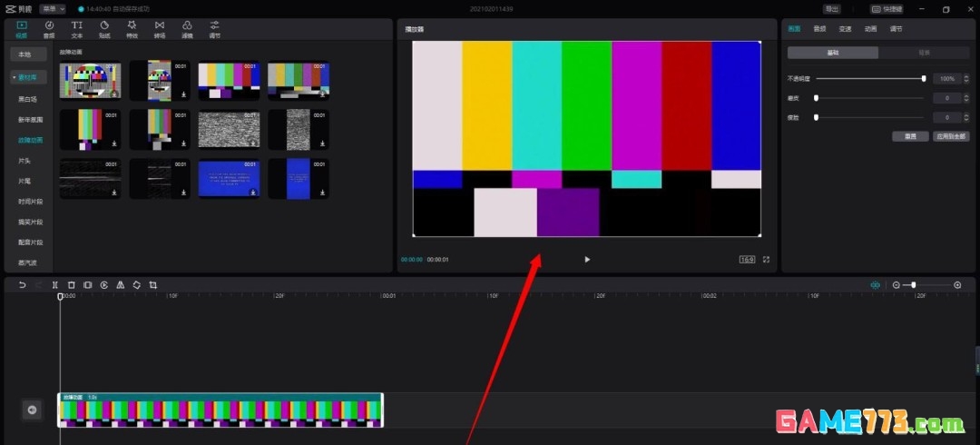Click the split clip icon in timeline toolbar
The height and width of the screenshot is (445, 980).
[55, 285]
